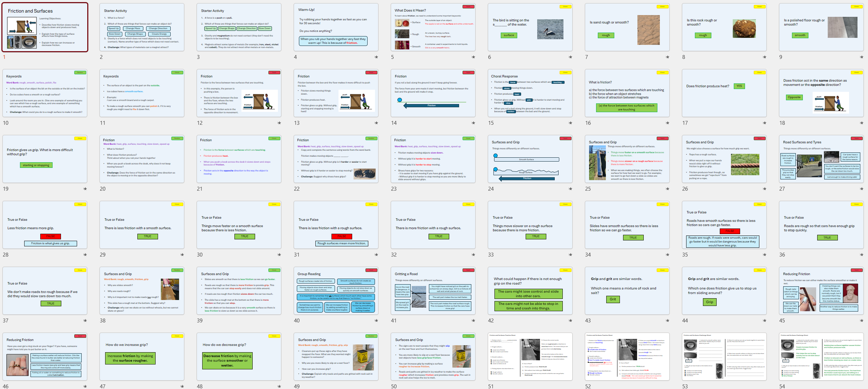Click the animation star below slide 28

[85, 254]
